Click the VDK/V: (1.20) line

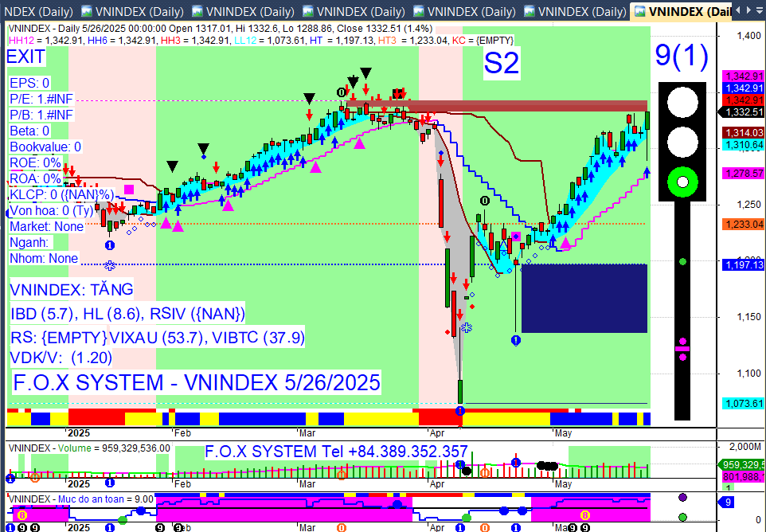coord(61,358)
